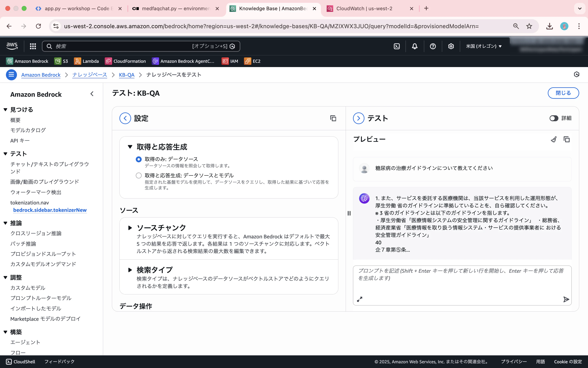This screenshot has height=368, width=588.
Task: Open the EC2 favorite shortcut
Action: pos(252,61)
